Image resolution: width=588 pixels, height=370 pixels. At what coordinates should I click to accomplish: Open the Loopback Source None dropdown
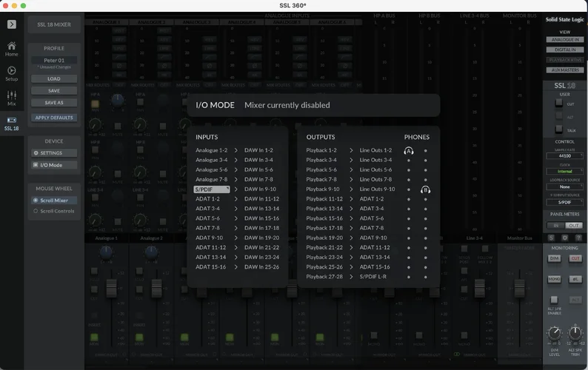pyautogui.click(x=565, y=186)
